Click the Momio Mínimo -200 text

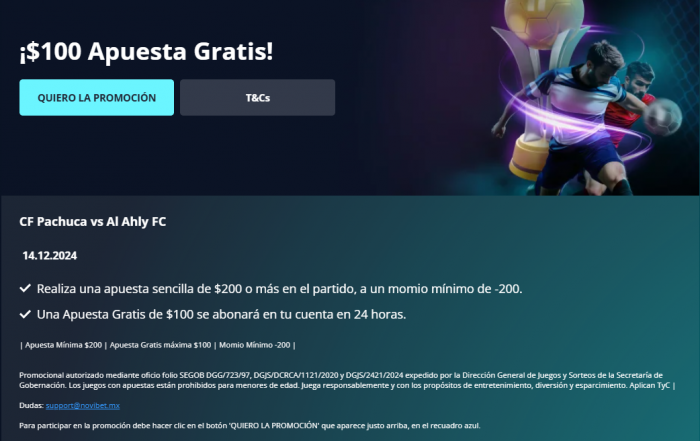[254, 345]
